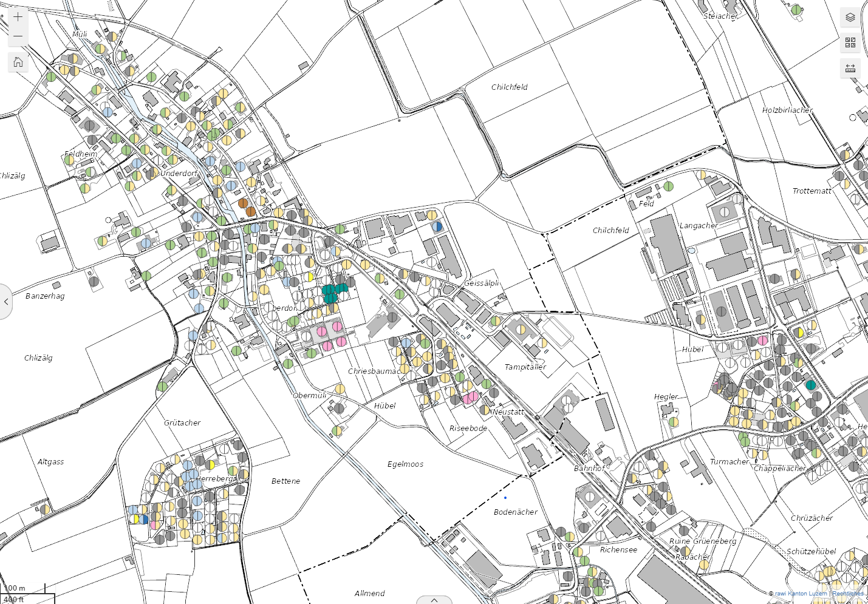The height and width of the screenshot is (604, 868).
Task: Open the layers panel
Action: point(850,17)
